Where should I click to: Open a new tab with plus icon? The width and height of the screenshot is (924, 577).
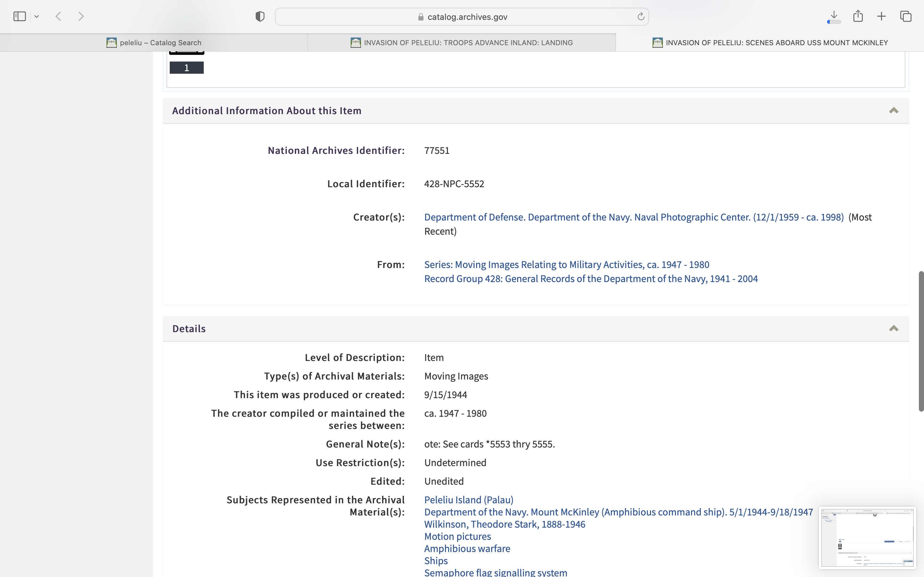881,16
